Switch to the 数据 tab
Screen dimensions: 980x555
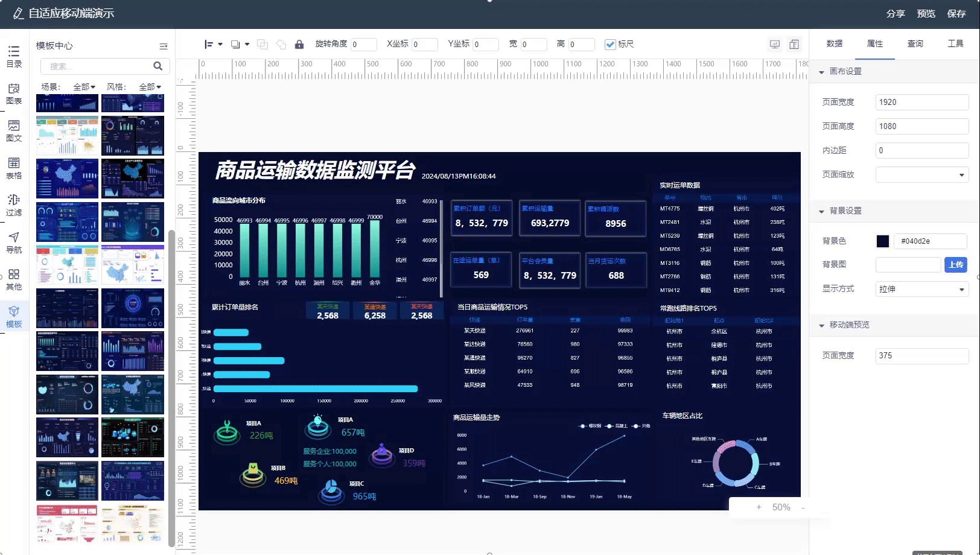[835, 43]
